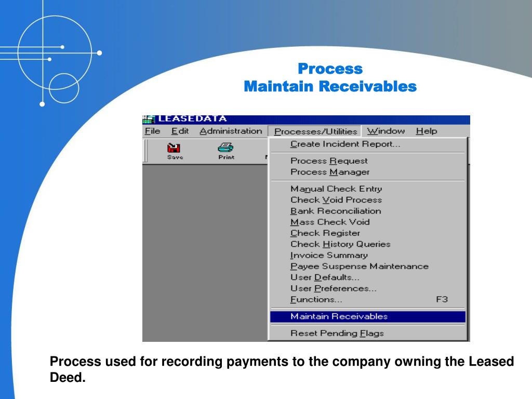
Task: Open the Administration menu
Action: pos(231,131)
